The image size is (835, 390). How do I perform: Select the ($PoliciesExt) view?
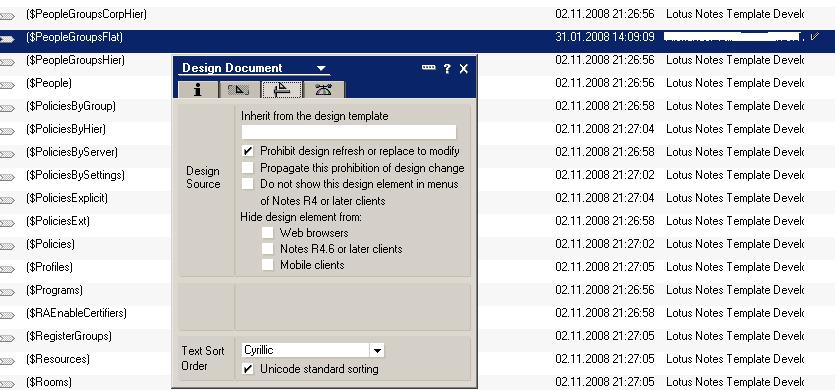tap(58, 221)
